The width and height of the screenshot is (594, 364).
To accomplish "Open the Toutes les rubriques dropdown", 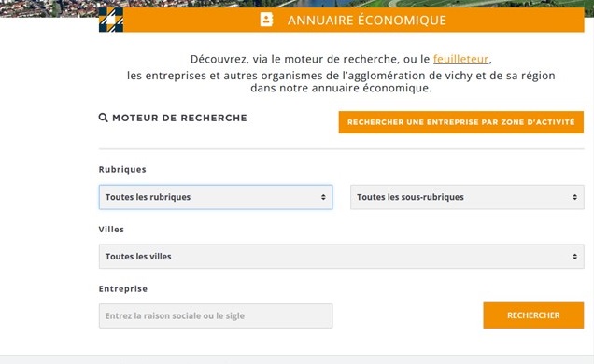I will tap(216, 197).
